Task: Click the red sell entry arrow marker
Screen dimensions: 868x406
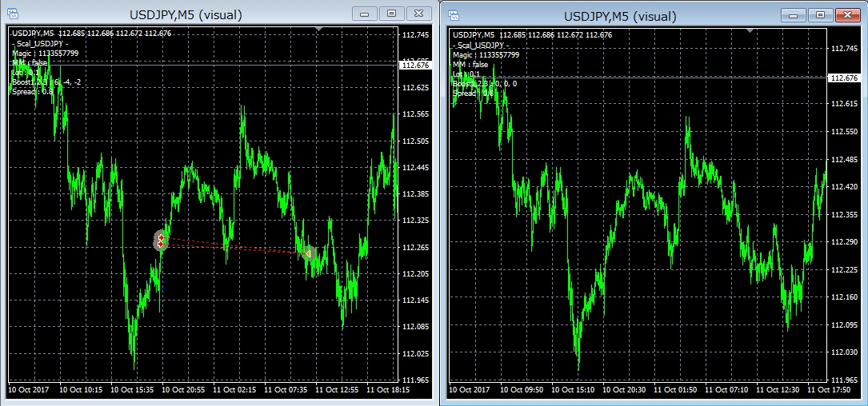Action: coord(161,239)
